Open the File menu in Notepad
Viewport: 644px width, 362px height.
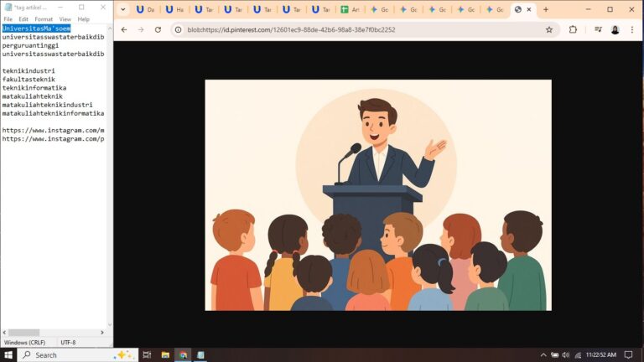coord(8,18)
